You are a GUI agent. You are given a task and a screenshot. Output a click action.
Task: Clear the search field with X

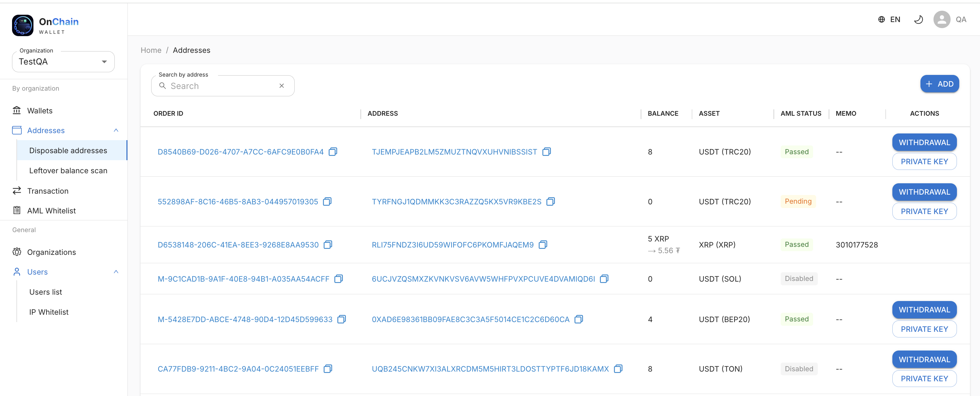click(282, 86)
